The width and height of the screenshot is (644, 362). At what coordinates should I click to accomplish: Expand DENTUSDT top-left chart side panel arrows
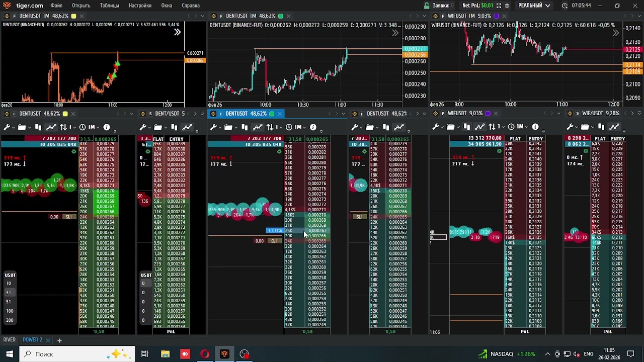(x=177, y=32)
